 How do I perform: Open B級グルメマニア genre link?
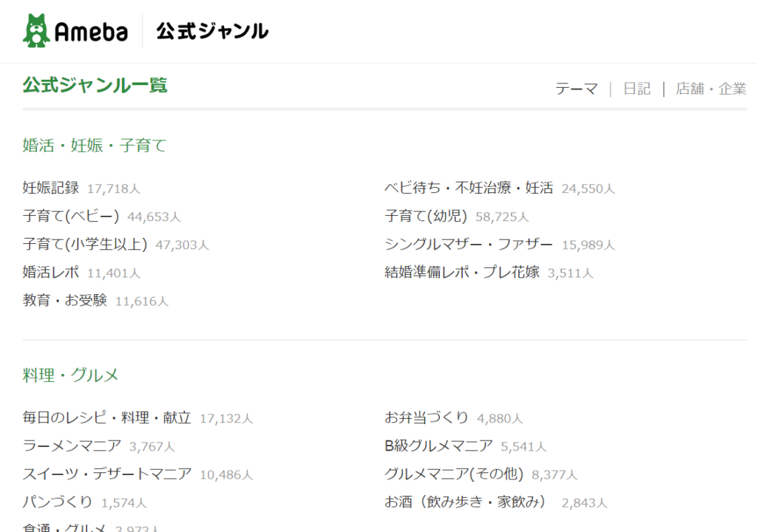[438, 446]
